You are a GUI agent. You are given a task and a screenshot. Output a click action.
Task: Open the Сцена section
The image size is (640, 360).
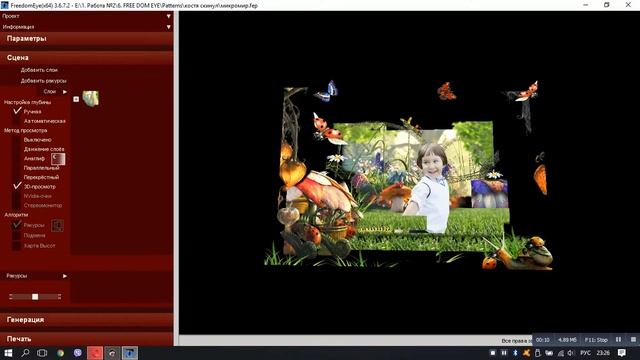click(87, 58)
